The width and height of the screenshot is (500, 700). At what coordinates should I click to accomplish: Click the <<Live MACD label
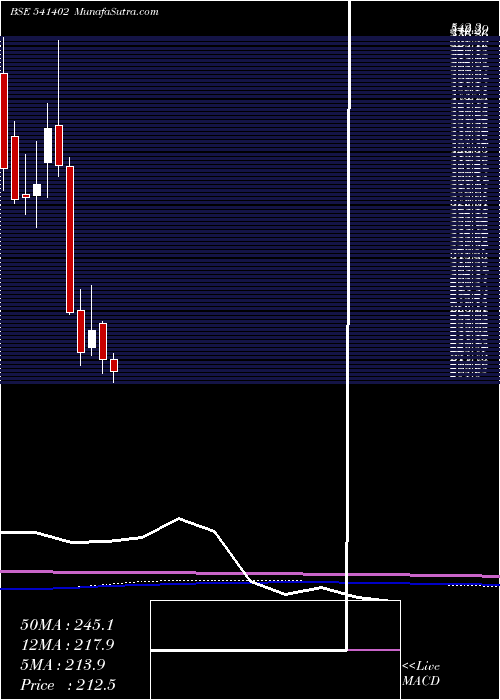tap(421, 674)
